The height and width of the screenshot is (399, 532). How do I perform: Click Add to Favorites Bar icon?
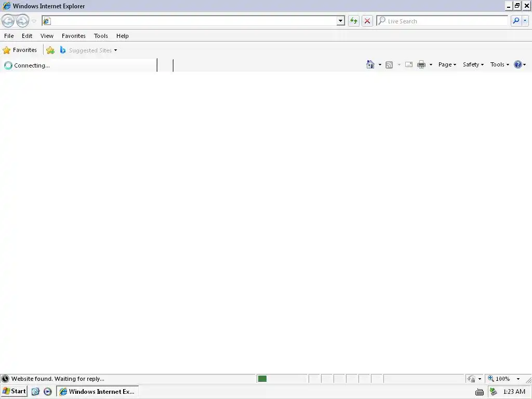tap(50, 50)
